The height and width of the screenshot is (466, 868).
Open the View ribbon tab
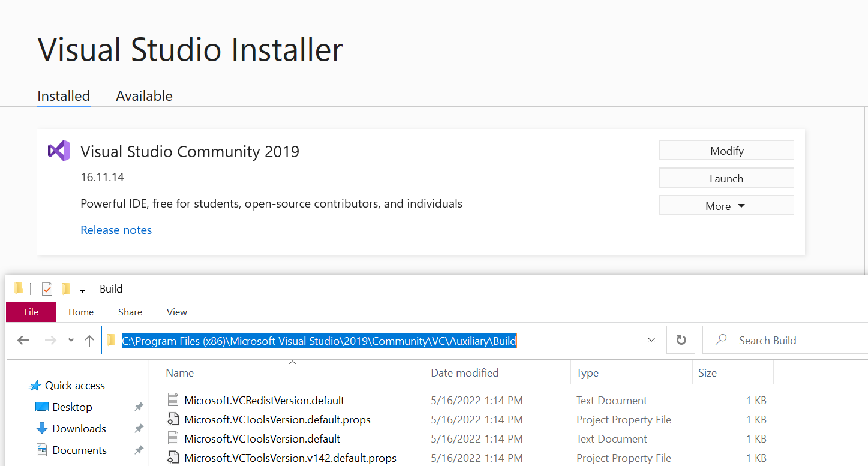tap(177, 312)
